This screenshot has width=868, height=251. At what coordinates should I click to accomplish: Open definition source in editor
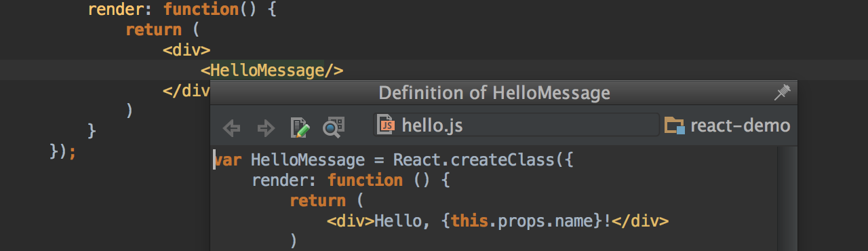point(300,127)
